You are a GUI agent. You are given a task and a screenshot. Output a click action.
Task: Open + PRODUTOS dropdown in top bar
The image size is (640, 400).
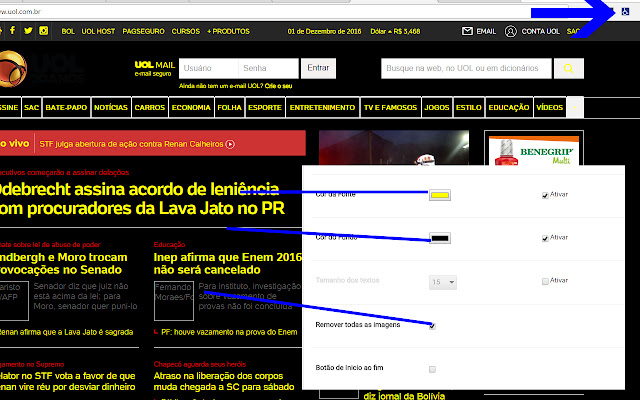pos(228,31)
